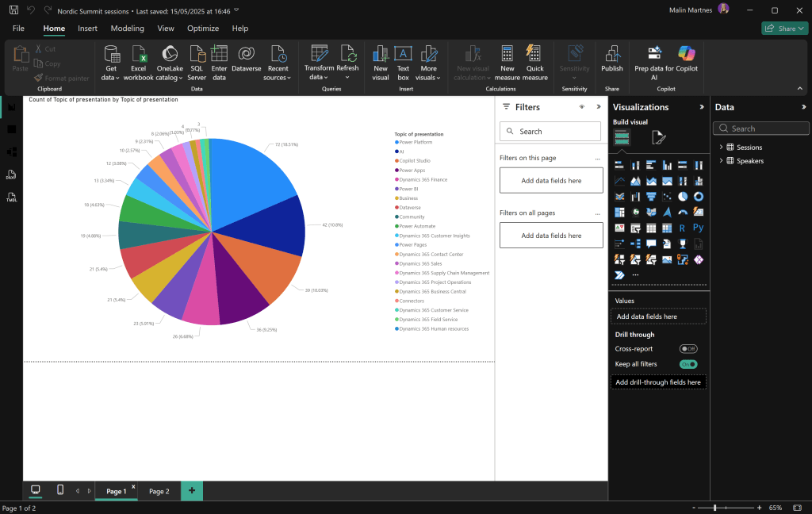Adjust the zoom slider in status bar
This screenshot has width=812, height=514.
pos(714,508)
